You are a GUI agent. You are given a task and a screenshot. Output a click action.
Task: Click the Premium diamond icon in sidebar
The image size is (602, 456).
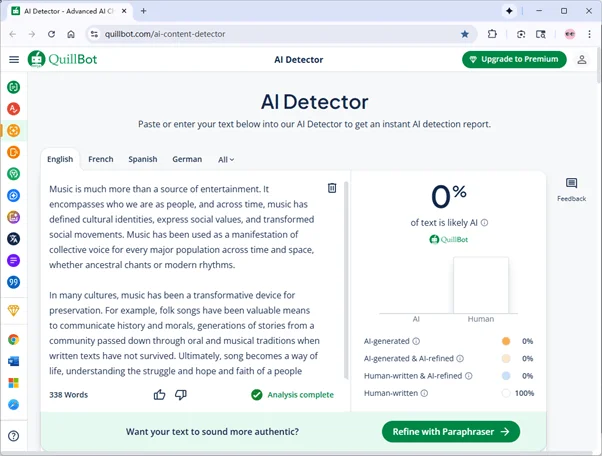point(14,311)
